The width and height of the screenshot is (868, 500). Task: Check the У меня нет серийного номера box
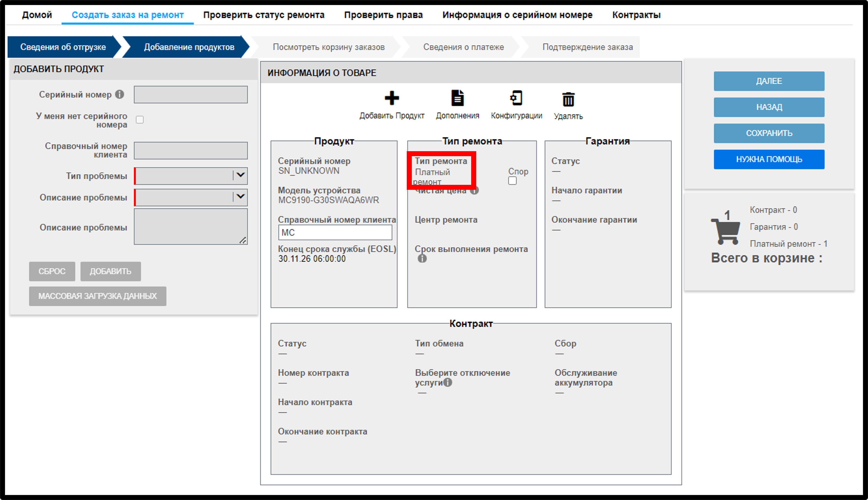140,120
